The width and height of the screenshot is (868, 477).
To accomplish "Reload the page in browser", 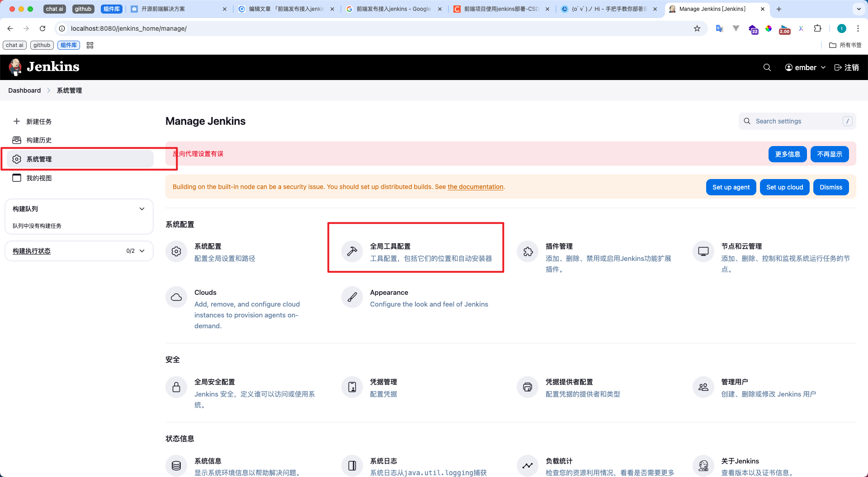I will pos(42,28).
